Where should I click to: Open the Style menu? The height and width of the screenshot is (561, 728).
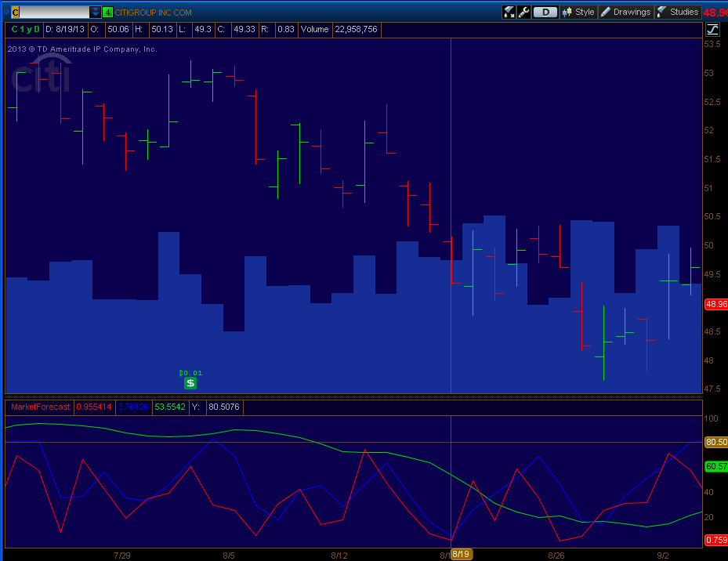578,12
